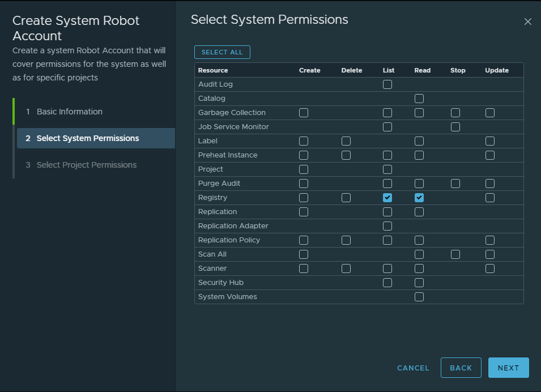Enable Delete permission for Label
This screenshot has height=392, width=541.
[346, 141]
